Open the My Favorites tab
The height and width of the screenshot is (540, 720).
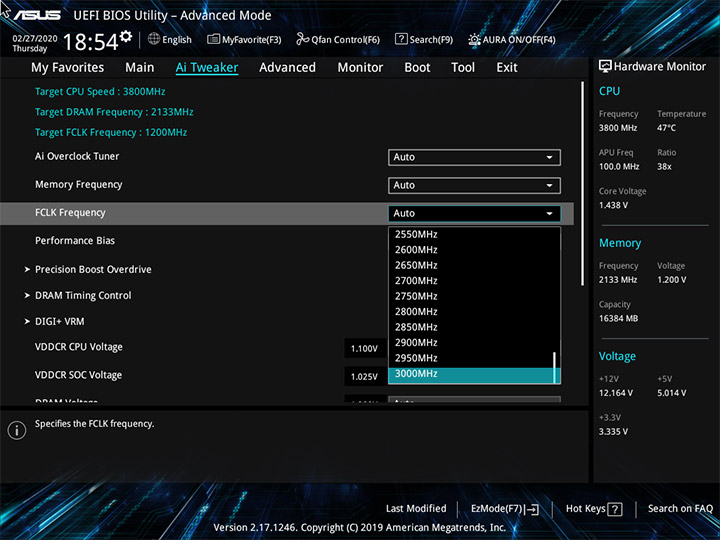click(68, 68)
